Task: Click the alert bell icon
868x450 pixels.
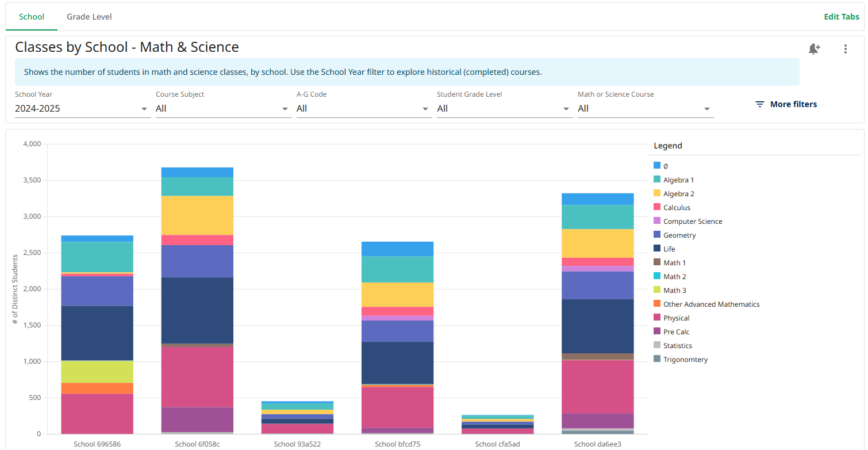Action: click(814, 49)
